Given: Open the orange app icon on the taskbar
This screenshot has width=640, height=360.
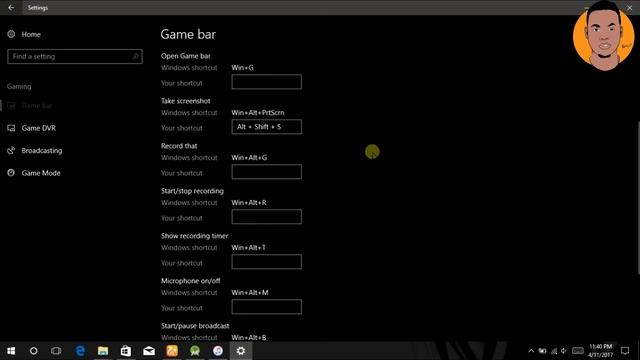Looking at the screenshot, I should pyautogui.click(x=172, y=351).
